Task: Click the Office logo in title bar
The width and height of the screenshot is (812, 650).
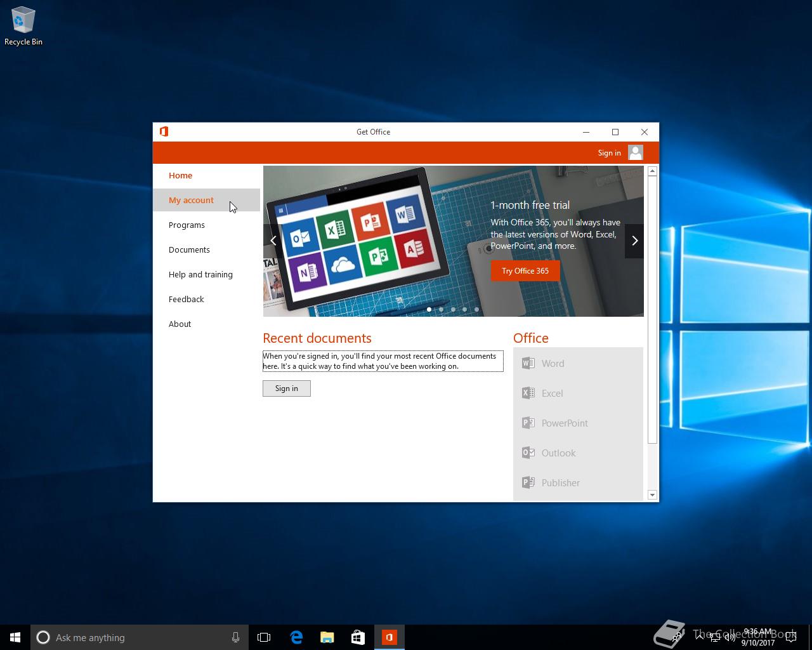Action: tap(164, 131)
